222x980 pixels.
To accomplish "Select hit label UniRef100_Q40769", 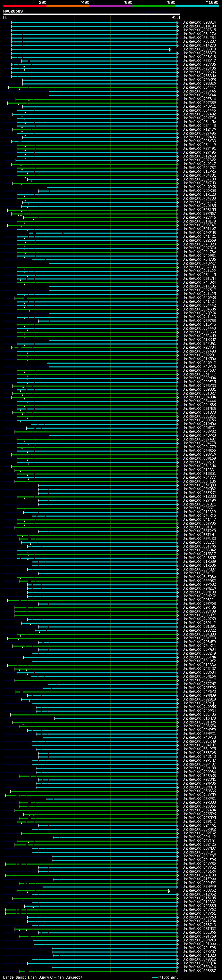I will [x=199, y=619].
